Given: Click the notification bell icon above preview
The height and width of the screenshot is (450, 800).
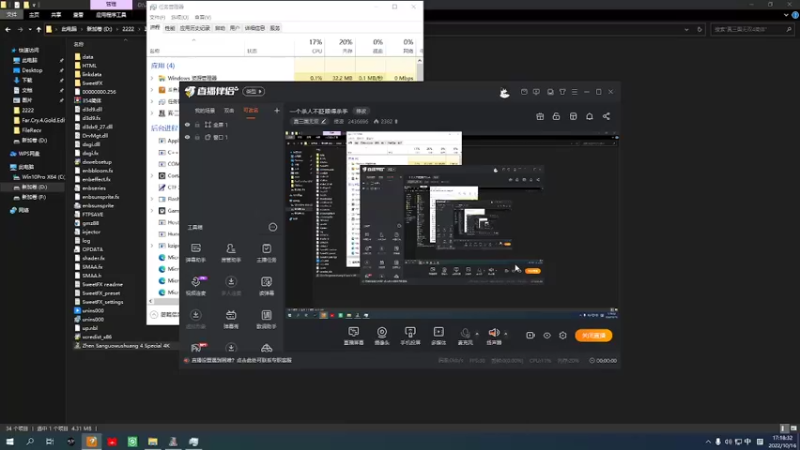Looking at the screenshot, I should pyautogui.click(x=589, y=116).
